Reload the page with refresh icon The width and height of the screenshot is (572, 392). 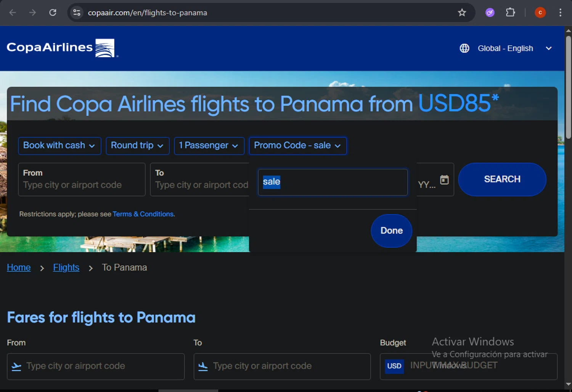tap(53, 13)
